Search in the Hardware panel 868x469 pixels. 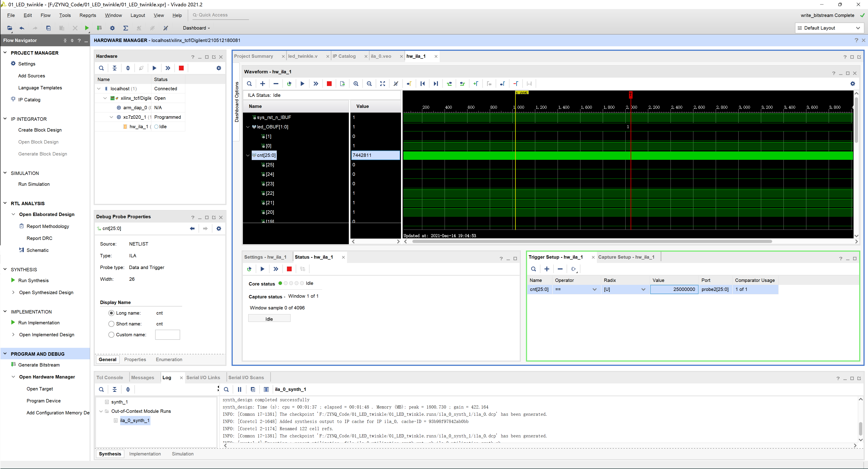101,68
